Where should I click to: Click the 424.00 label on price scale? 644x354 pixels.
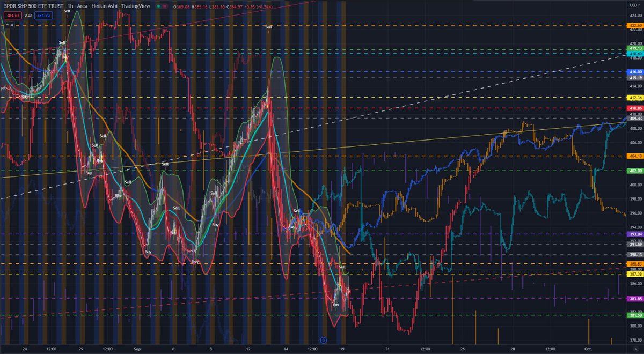[635, 16]
